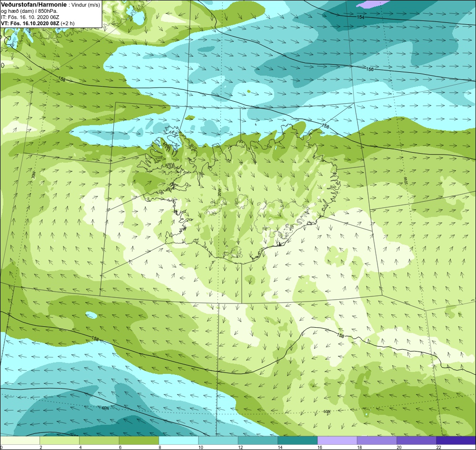Viewport: 476px width, 450px height.
Task: Select the 6–8 m/s dark green swatch
Action: tap(139, 440)
